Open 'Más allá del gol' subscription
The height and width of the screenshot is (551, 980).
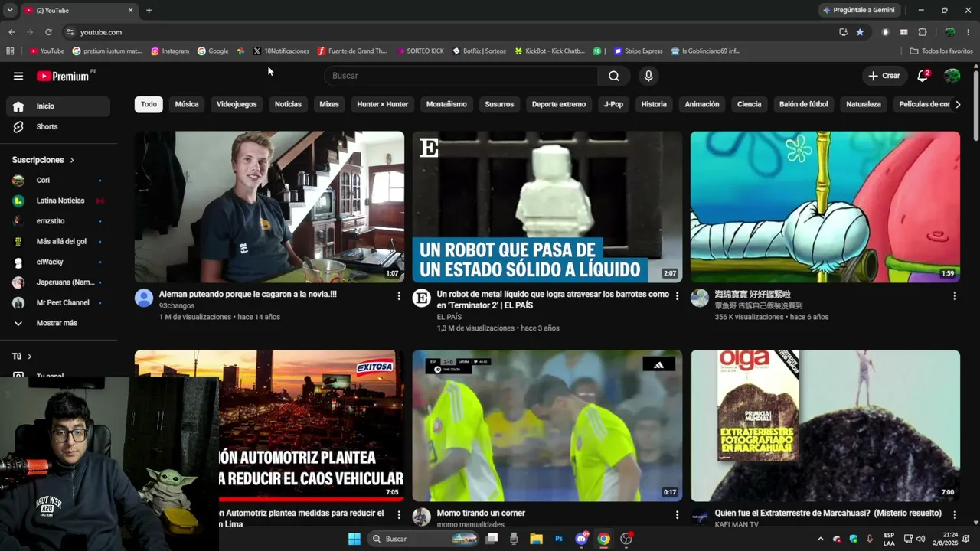click(58, 241)
